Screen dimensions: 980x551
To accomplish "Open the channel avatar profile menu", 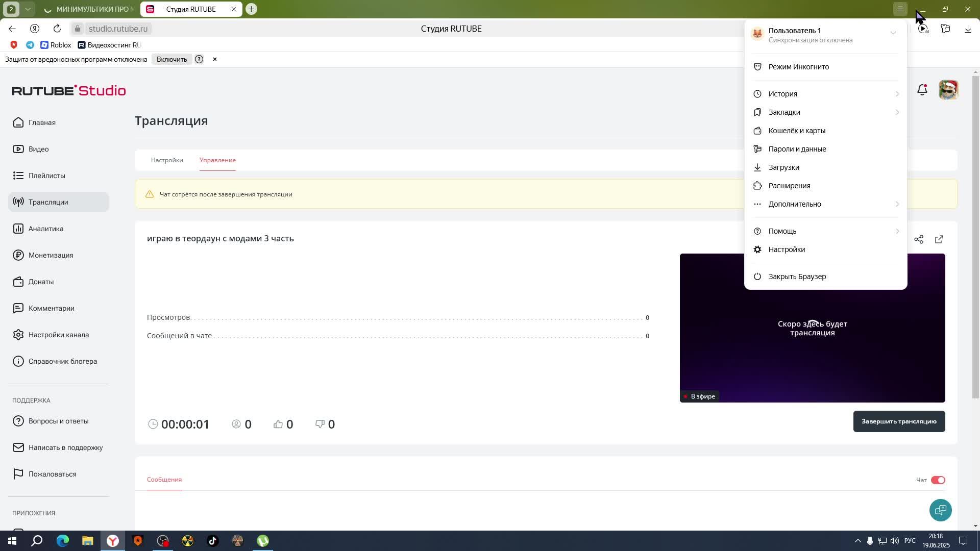I will tap(948, 90).
